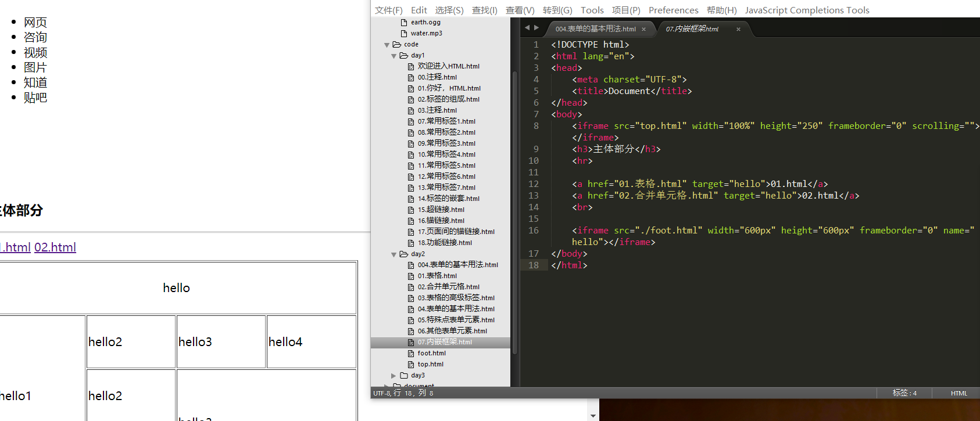This screenshot has width=980, height=421.
Task: Close the 004.表单的基本用法.html tab
Action: (644, 29)
